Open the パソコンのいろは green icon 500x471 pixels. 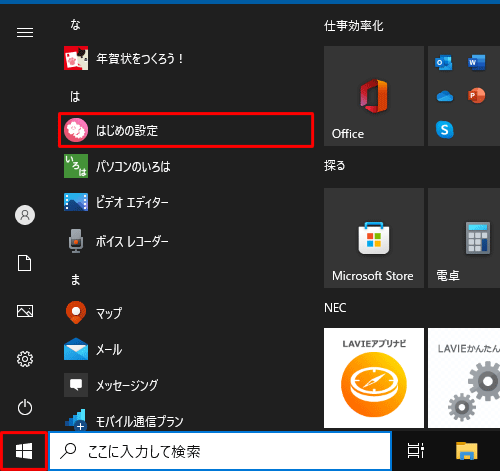pyautogui.click(x=76, y=166)
